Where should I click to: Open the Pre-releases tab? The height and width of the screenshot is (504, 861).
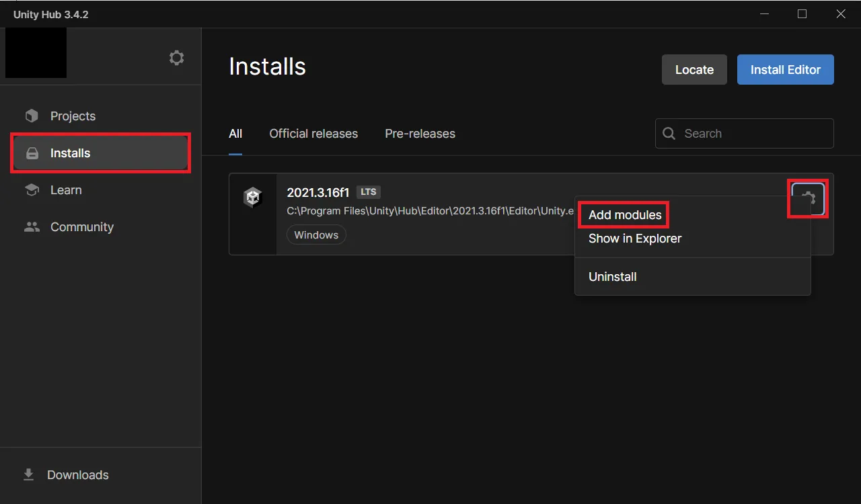click(x=420, y=134)
